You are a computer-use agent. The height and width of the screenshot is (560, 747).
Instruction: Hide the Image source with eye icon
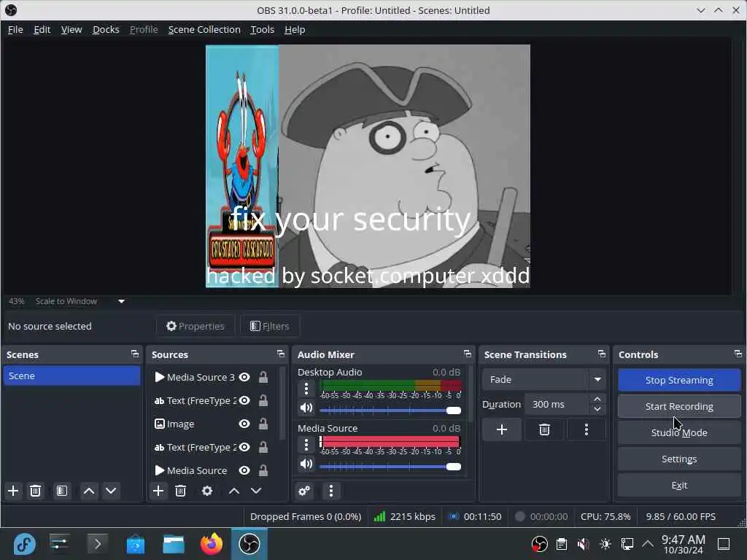click(244, 424)
